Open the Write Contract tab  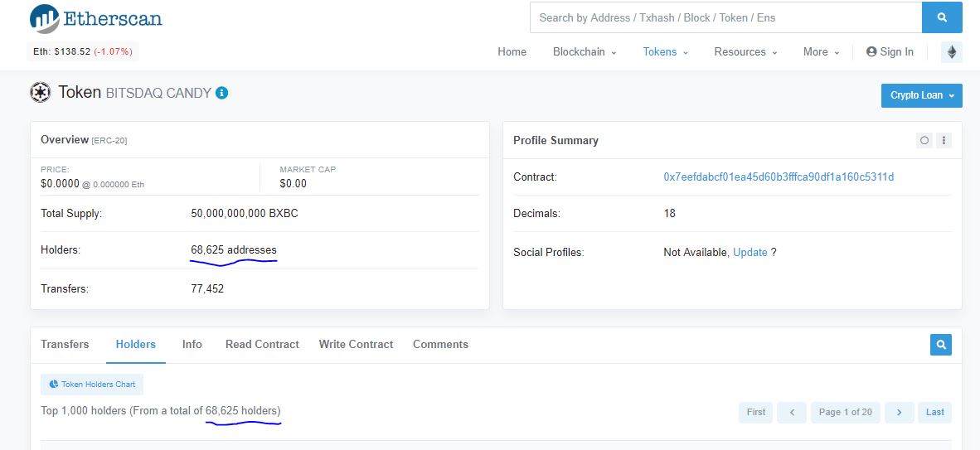(x=356, y=345)
